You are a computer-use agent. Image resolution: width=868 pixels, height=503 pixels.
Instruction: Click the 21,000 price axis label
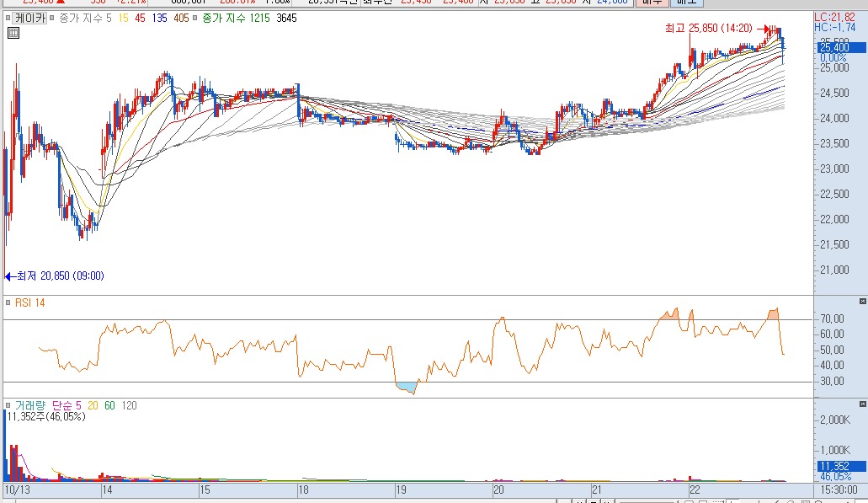tap(834, 270)
